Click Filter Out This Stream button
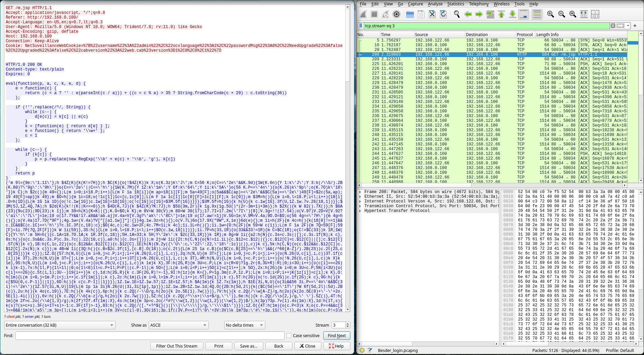Viewport: 644px width, 355px height. click(x=177, y=346)
